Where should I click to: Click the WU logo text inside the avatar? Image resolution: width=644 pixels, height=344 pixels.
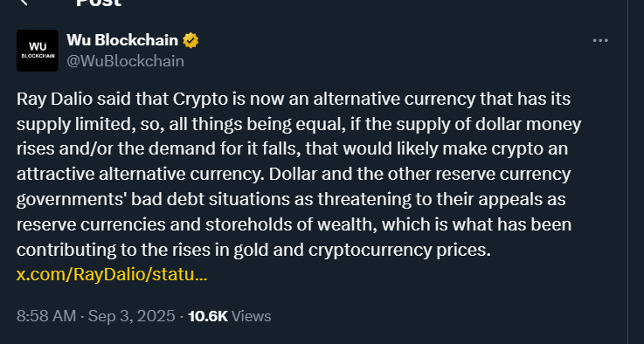pyautogui.click(x=38, y=47)
